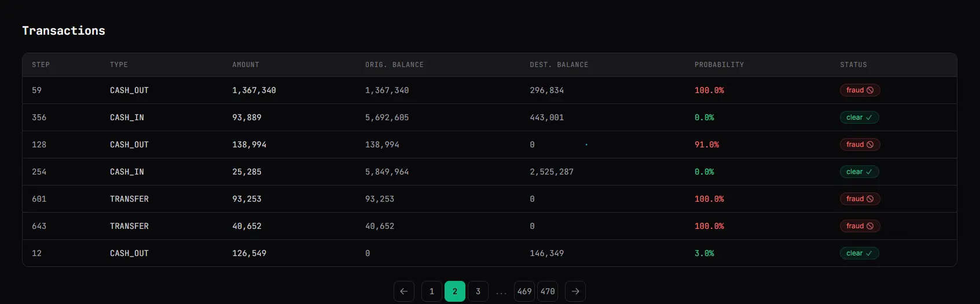Image resolution: width=980 pixels, height=304 pixels.
Task: Click the Transactions heading
Action: pos(64,31)
